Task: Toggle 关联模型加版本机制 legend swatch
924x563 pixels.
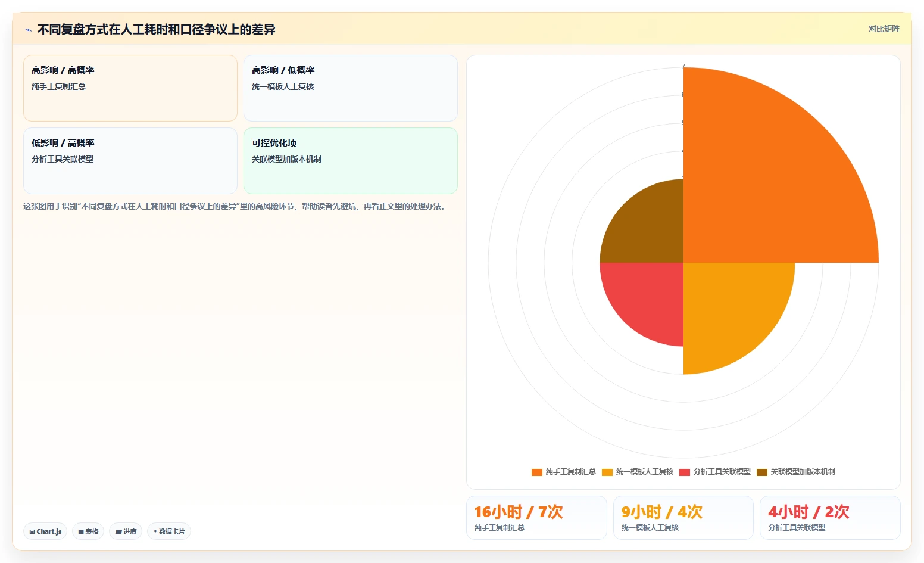Action: (x=762, y=472)
